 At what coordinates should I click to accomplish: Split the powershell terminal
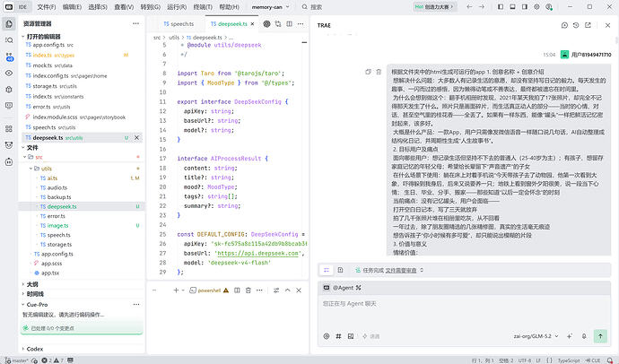click(237, 290)
